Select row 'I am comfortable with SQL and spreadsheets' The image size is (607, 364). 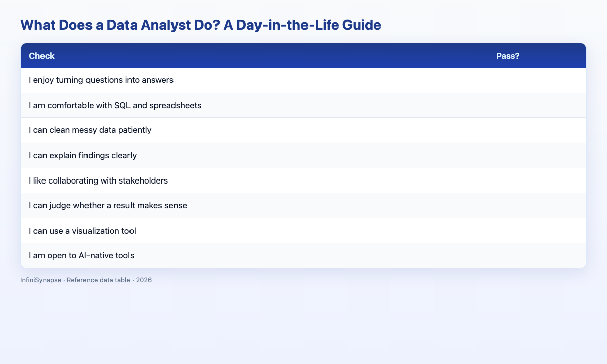pos(303,105)
